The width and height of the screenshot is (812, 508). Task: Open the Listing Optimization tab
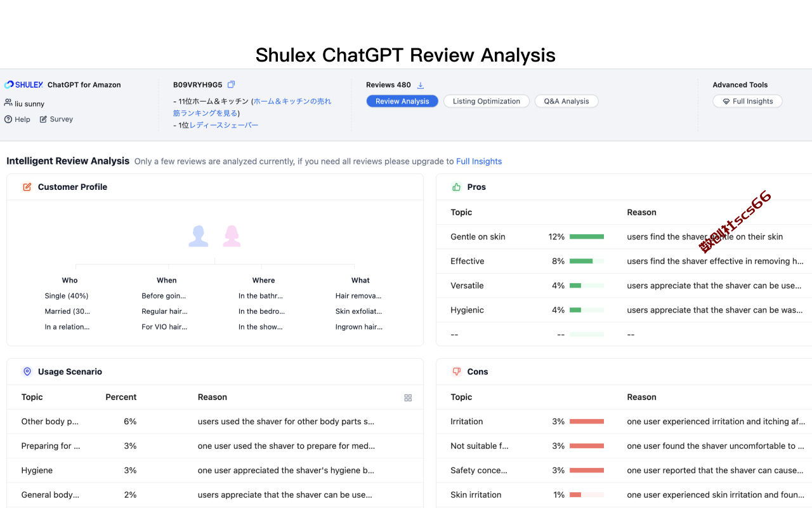(487, 101)
